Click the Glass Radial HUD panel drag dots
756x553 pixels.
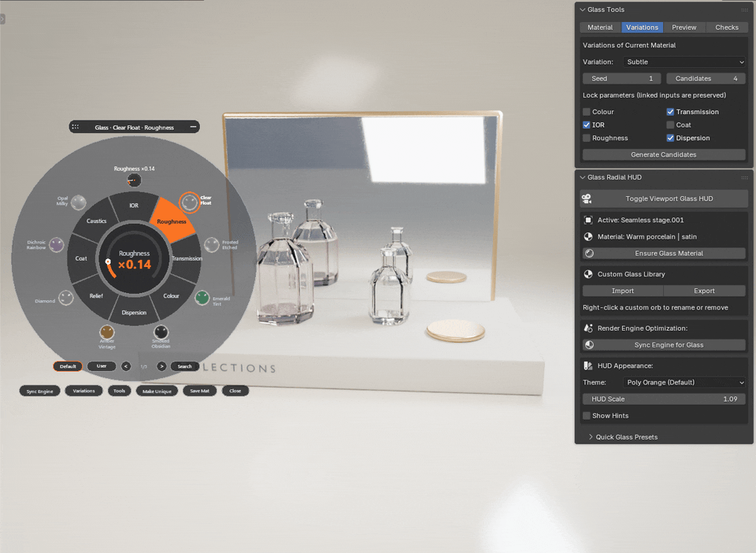tap(744, 177)
